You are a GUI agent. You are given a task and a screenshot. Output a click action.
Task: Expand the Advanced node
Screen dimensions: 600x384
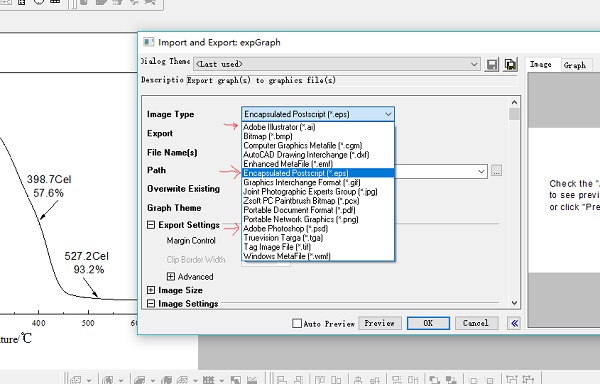[171, 276]
